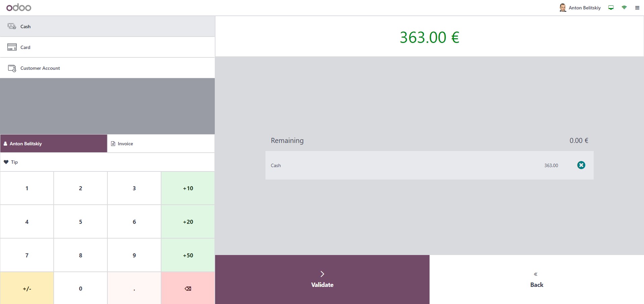Choose the Customer Account payment method
The width and height of the screenshot is (644, 304).
tap(107, 68)
